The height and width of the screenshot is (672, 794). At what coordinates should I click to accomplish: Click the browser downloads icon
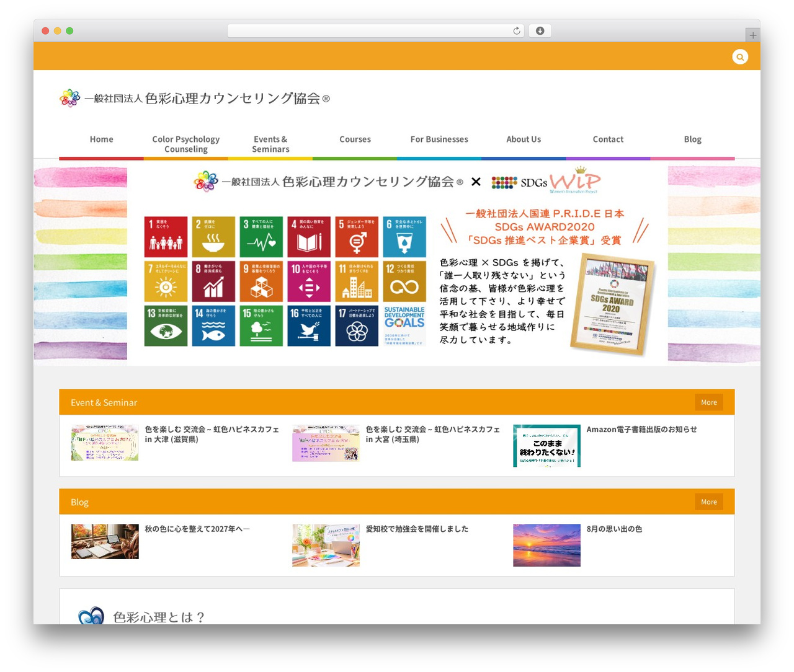pyautogui.click(x=540, y=31)
